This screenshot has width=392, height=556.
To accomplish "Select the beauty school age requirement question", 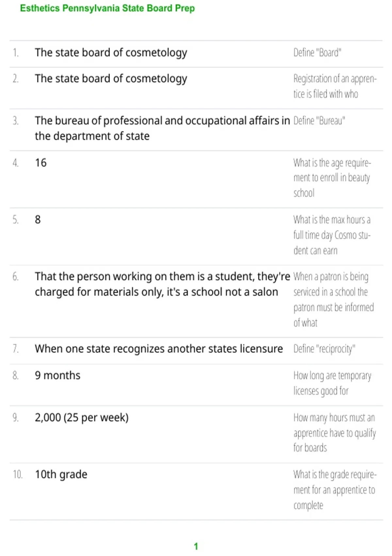I will [x=332, y=178].
